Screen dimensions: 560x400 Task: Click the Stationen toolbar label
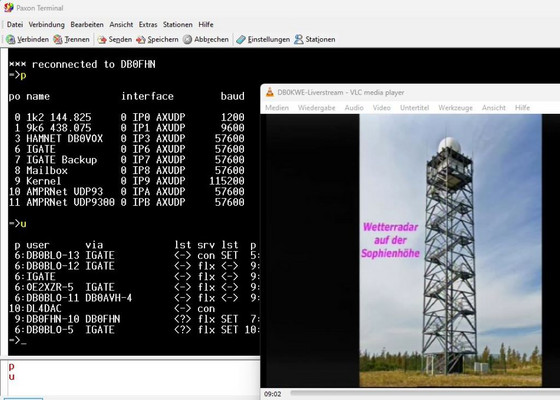(x=320, y=40)
